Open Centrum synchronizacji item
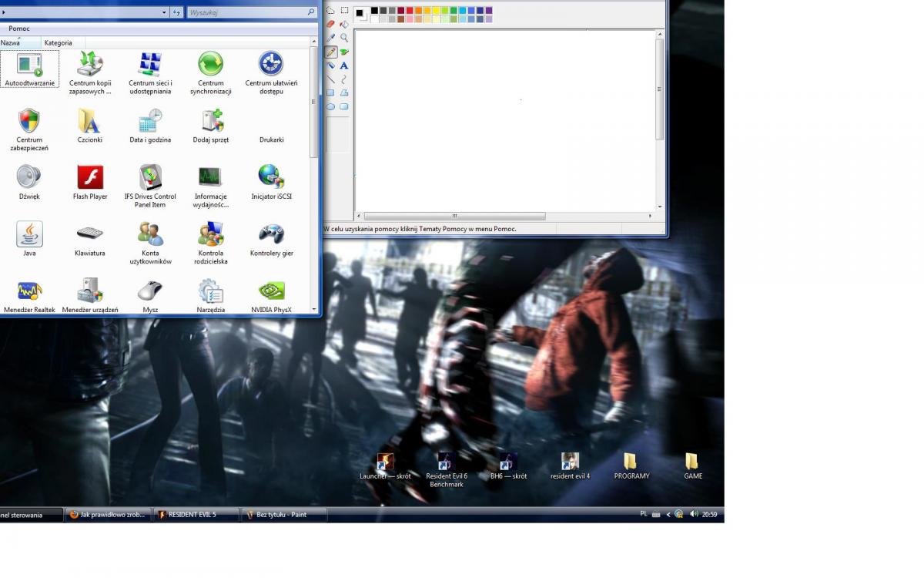This screenshot has width=924, height=578. [210, 73]
